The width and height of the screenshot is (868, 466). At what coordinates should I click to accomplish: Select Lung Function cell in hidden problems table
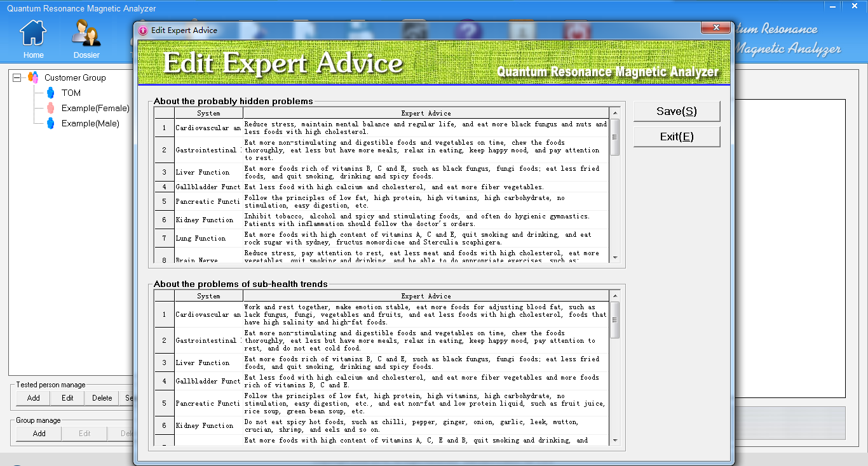[x=208, y=238]
